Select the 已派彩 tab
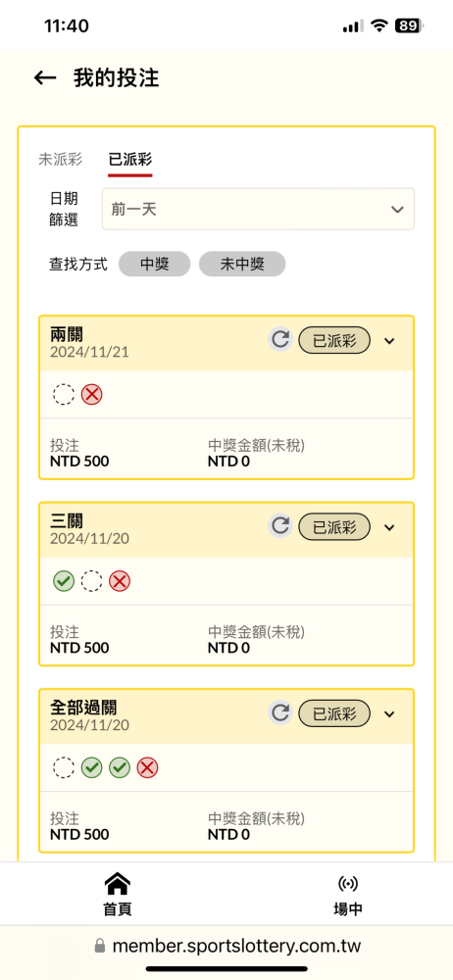The image size is (453, 980). tap(130, 159)
